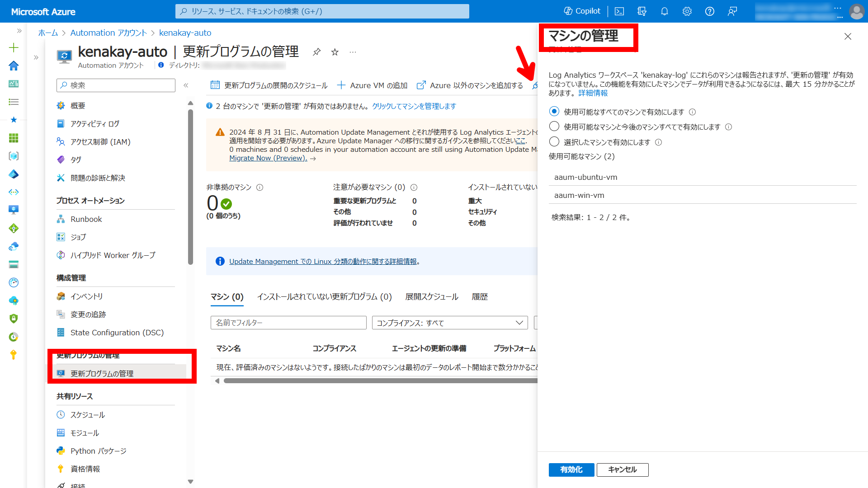The height and width of the screenshot is (488, 868).
Task: Open Dashboard icon in left sidebar
Action: (14, 84)
